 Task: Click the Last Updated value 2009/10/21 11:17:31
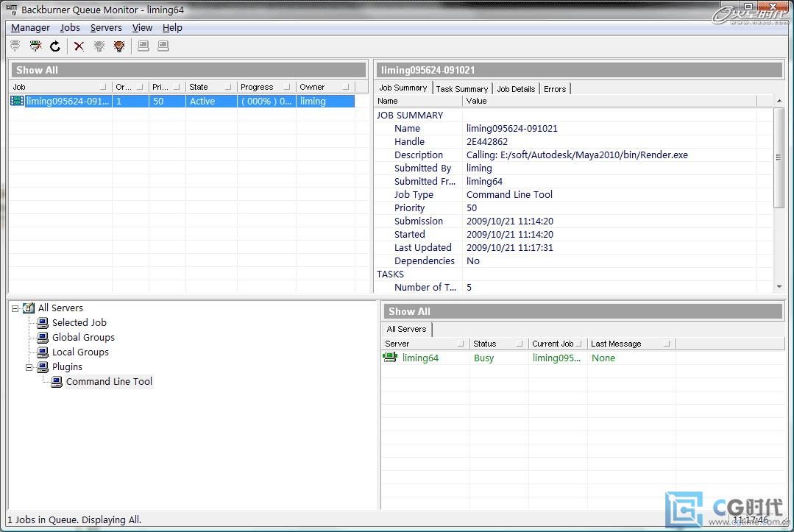(x=509, y=247)
